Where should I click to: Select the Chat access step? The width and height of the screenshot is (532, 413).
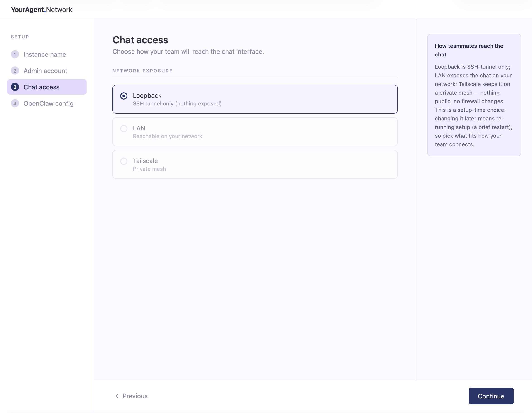[x=47, y=87]
